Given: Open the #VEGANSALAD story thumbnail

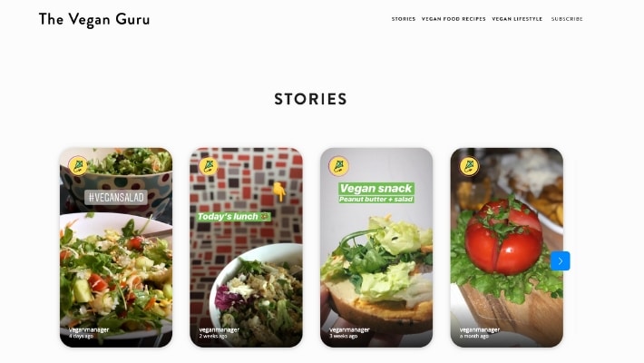Looking at the screenshot, I should click(x=116, y=248).
